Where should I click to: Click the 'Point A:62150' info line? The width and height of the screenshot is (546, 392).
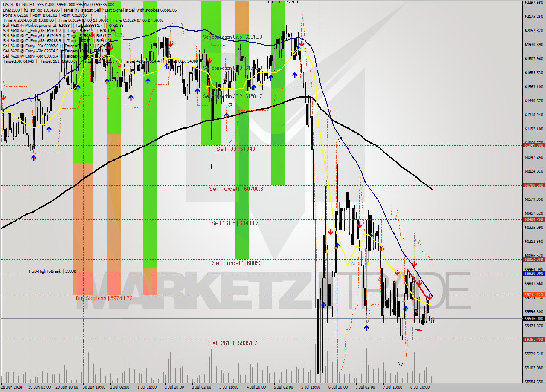coord(15,15)
